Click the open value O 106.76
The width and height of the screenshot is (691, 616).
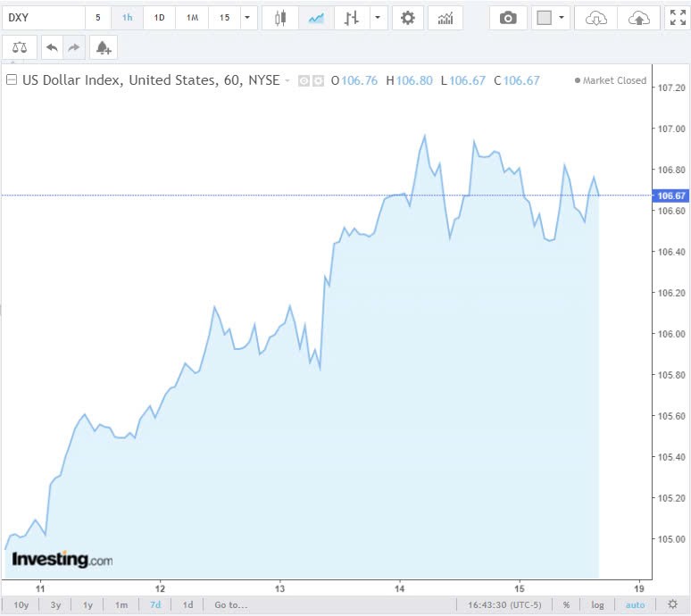[354, 80]
